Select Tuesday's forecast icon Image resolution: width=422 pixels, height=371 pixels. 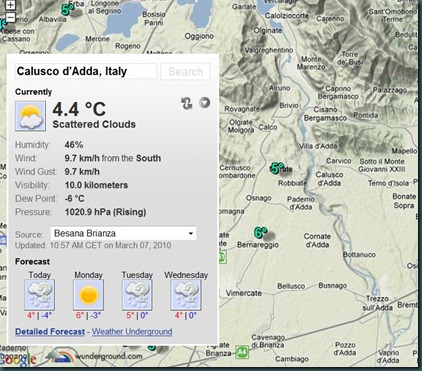[137, 295]
